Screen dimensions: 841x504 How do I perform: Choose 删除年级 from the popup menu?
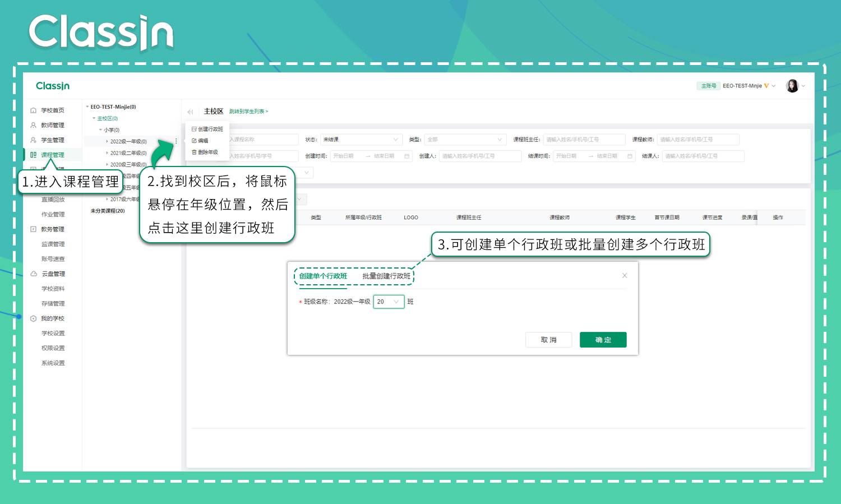tap(205, 152)
